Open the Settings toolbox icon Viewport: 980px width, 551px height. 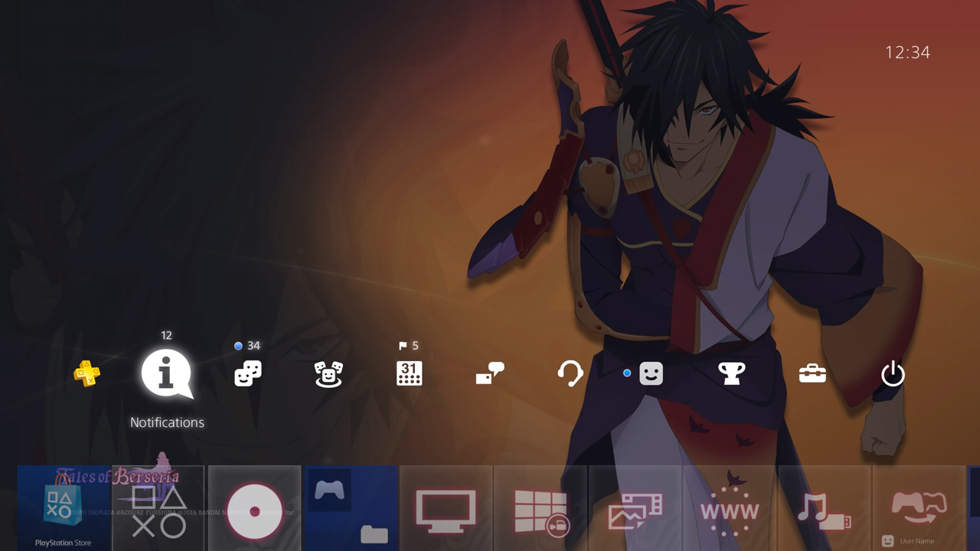tap(812, 373)
